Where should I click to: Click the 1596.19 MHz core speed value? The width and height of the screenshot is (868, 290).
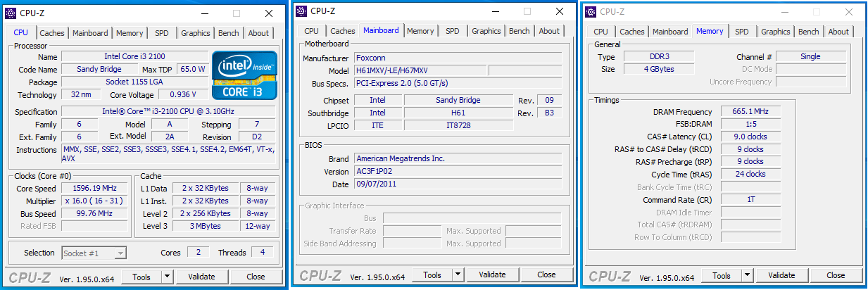pos(93,188)
